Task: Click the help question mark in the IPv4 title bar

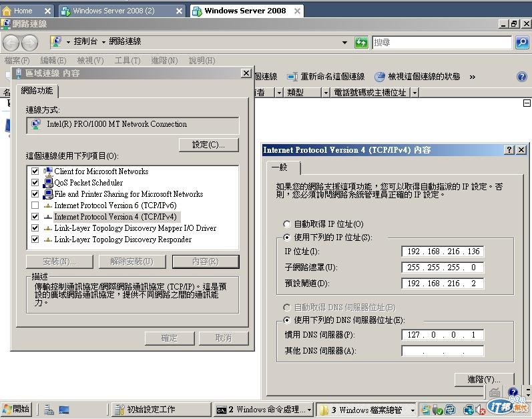Action: [x=509, y=150]
